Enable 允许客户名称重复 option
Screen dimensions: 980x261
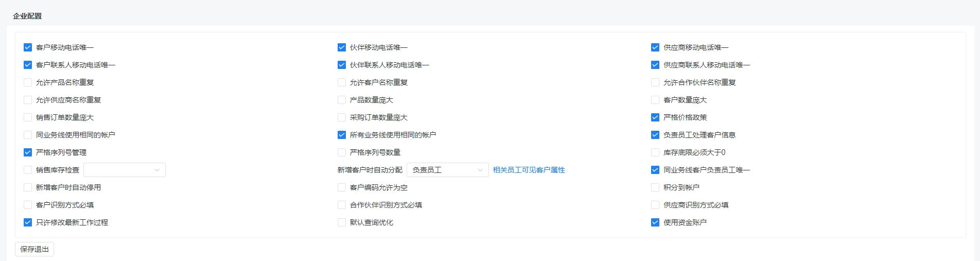[x=342, y=82]
